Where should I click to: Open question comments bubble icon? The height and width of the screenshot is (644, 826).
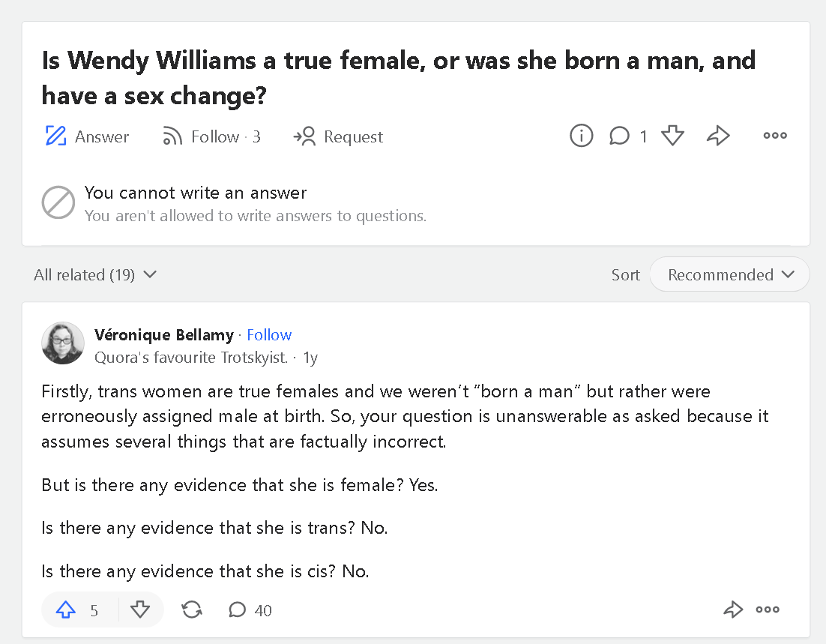click(619, 136)
